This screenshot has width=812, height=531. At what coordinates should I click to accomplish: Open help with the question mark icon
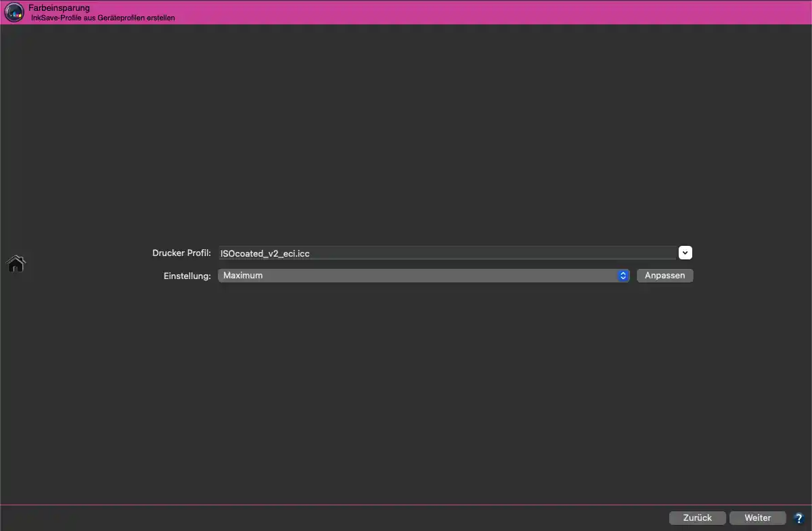(798, 518)
